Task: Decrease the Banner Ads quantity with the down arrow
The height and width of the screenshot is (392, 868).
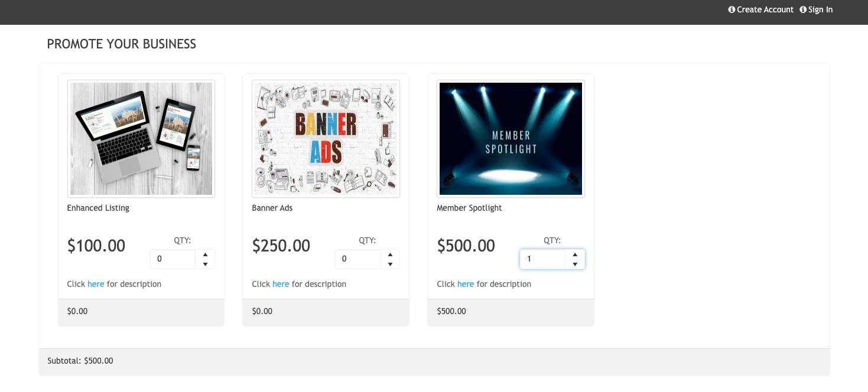Action: (x=390, y=264)
